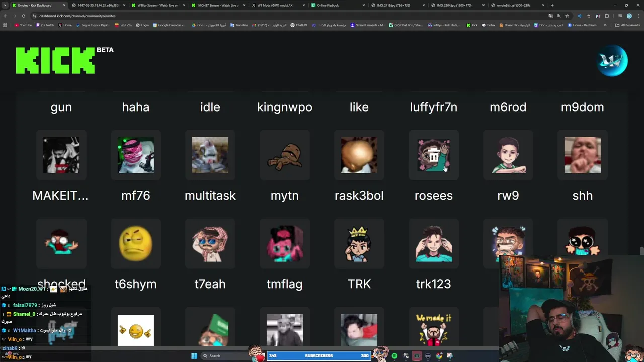Choose the trk123 emote image
Screen dimensions: 644x362
coord(434,243)
